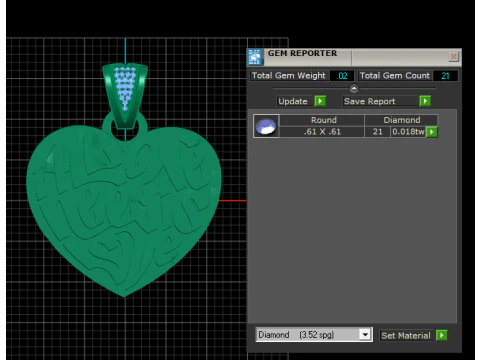Viewport: 480px width, 360px height.
Task: Close the Gem Reporter panel
Action: pos(453,56)
